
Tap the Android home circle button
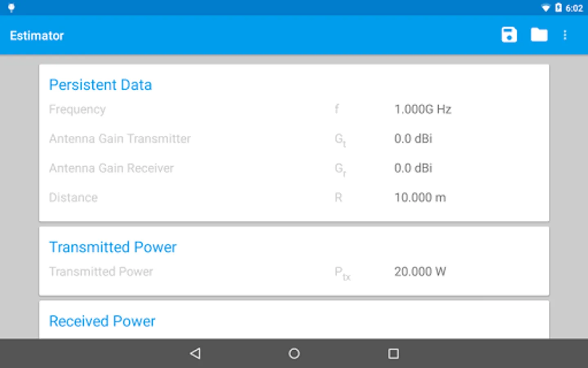pos(294,353)
